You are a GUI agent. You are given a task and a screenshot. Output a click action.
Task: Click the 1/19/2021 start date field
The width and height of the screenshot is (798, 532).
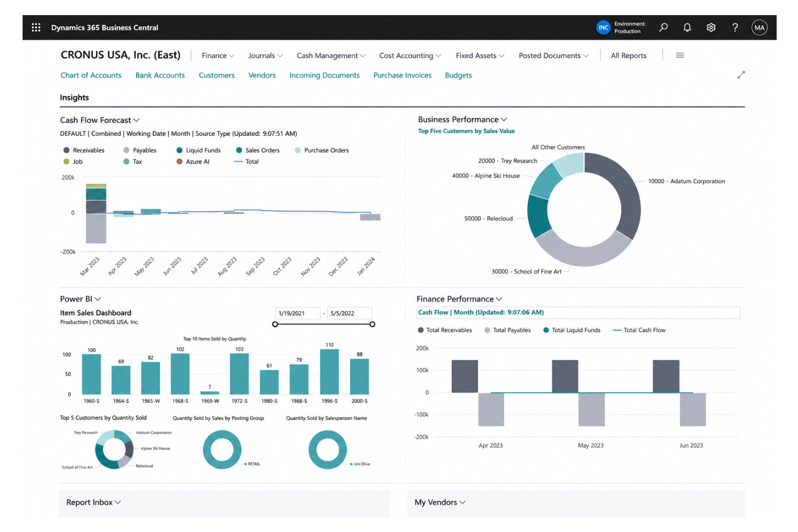tap(298, 313)
